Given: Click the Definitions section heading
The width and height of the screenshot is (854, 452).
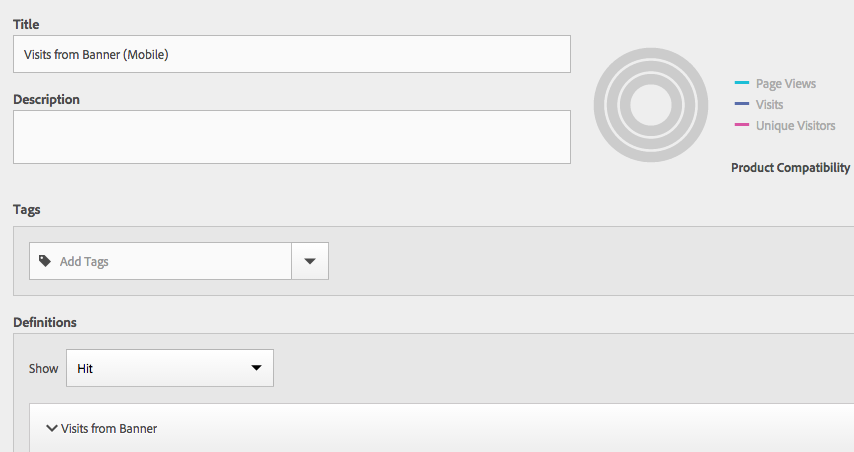Looking at the screenshot, I should pyautogui.click(x=45, y=322).
